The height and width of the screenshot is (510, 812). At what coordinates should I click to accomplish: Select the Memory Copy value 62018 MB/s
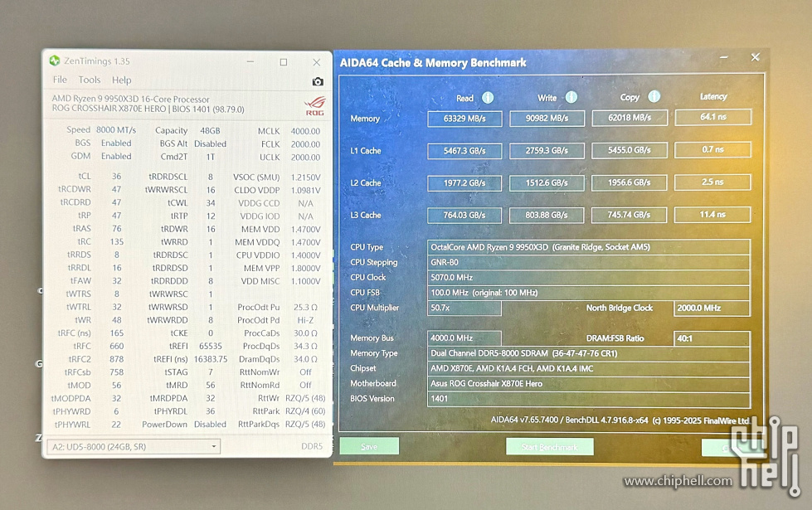tap(630, 118)
